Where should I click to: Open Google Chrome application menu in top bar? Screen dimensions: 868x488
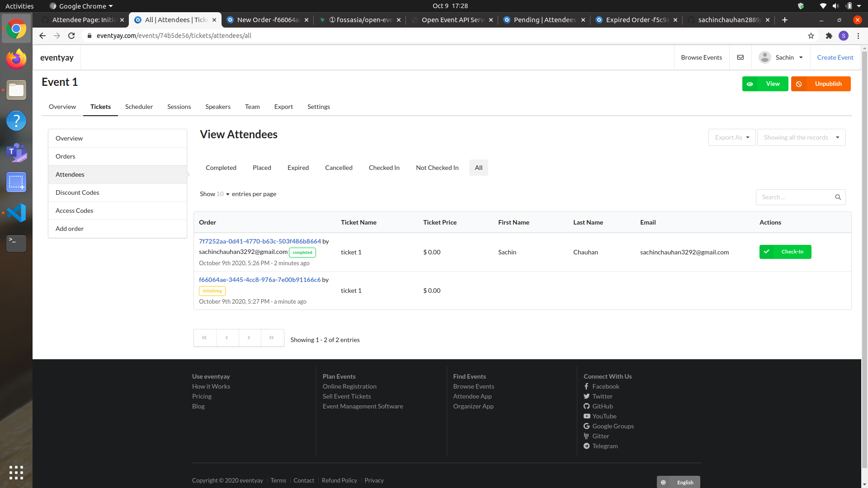coord(81,6)
